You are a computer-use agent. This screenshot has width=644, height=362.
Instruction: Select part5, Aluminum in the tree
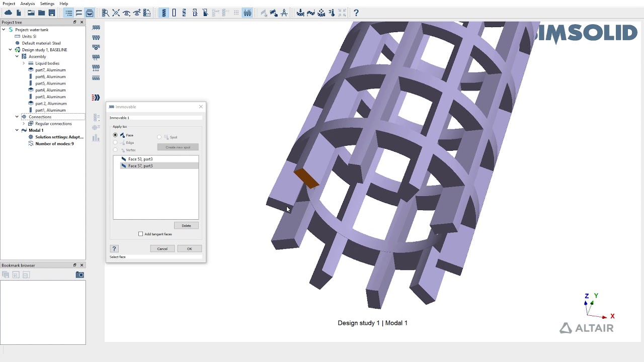point(50,83)
